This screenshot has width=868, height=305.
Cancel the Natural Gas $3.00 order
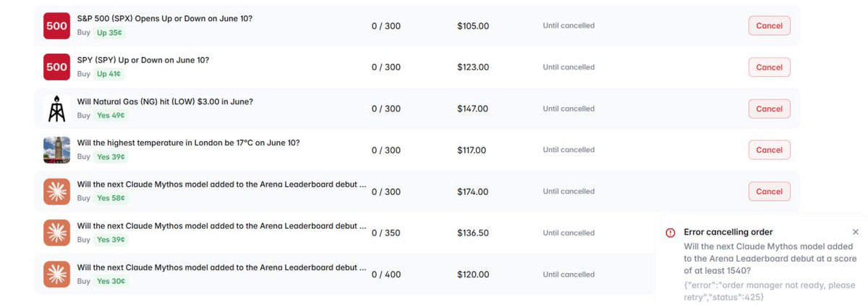point(769,109)
